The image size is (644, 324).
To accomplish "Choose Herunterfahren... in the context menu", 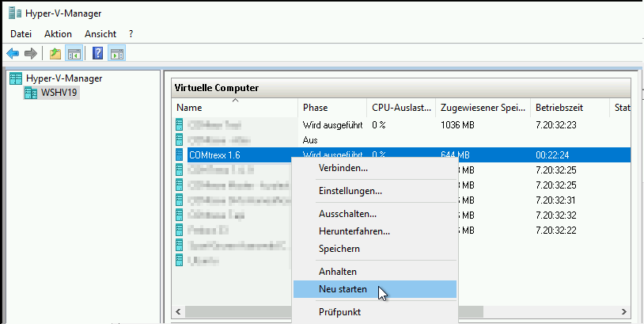I will tap(375, 231).
